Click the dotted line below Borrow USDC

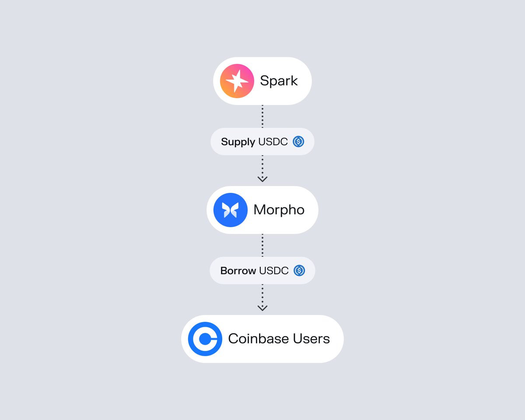[x=262, y=294]
